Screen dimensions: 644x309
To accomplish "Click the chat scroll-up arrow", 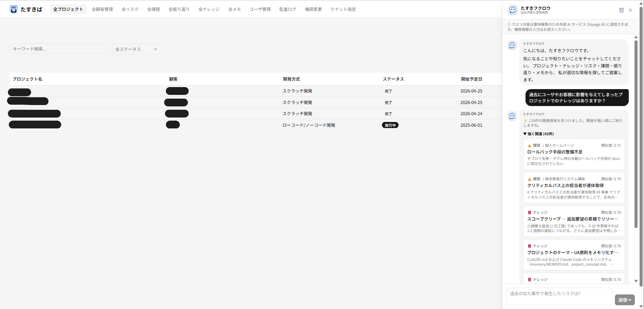I will (x=636, y=37).
